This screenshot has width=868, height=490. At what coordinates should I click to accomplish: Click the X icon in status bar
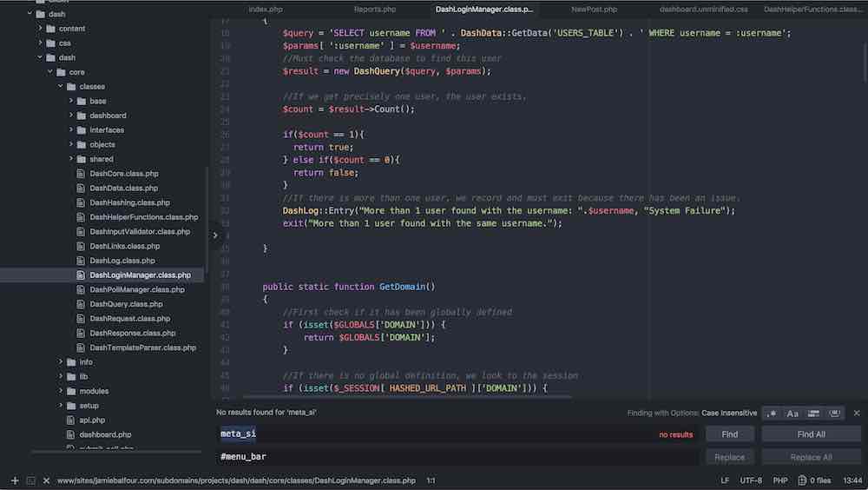click(x=44, y=480)
